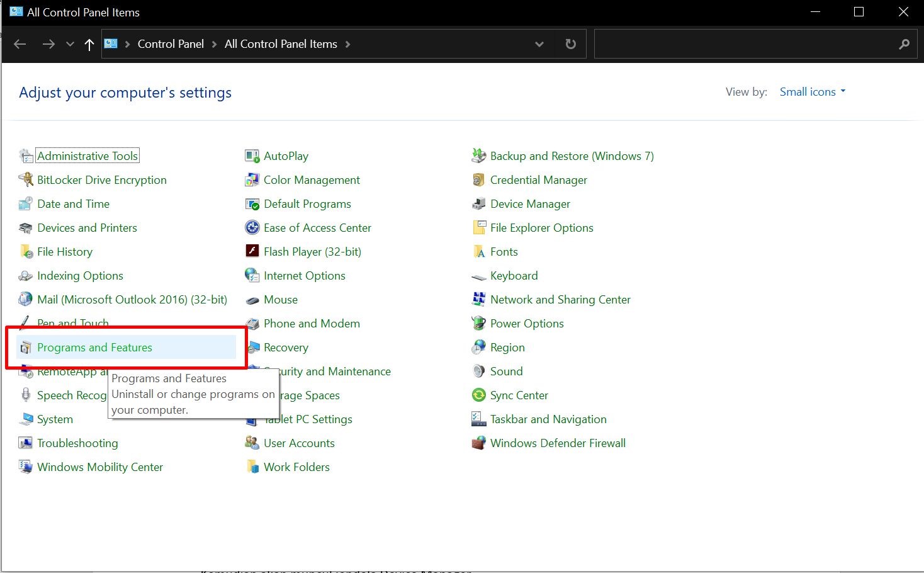
Task: Click the Sound speaker icon
Action: point(478,372)
